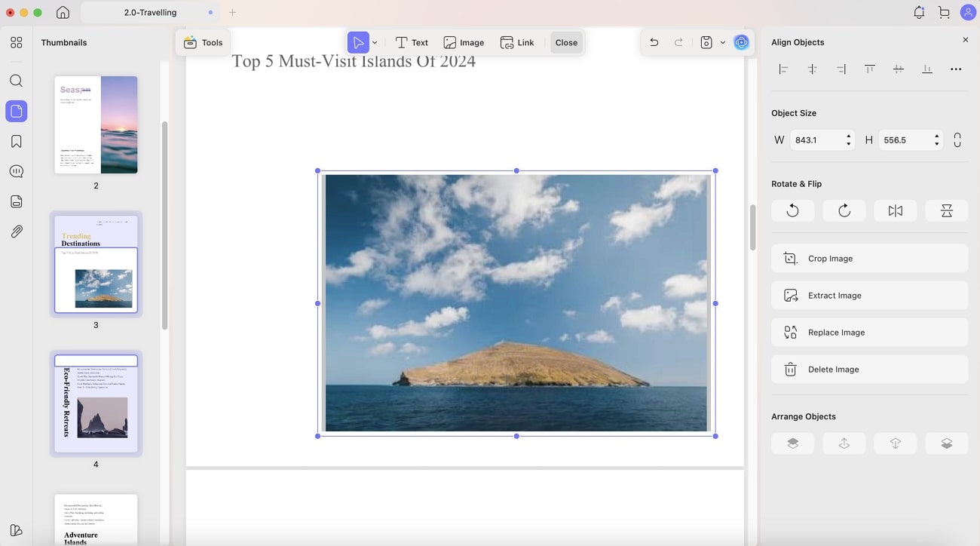Redo the last action

tap(678, 42)
